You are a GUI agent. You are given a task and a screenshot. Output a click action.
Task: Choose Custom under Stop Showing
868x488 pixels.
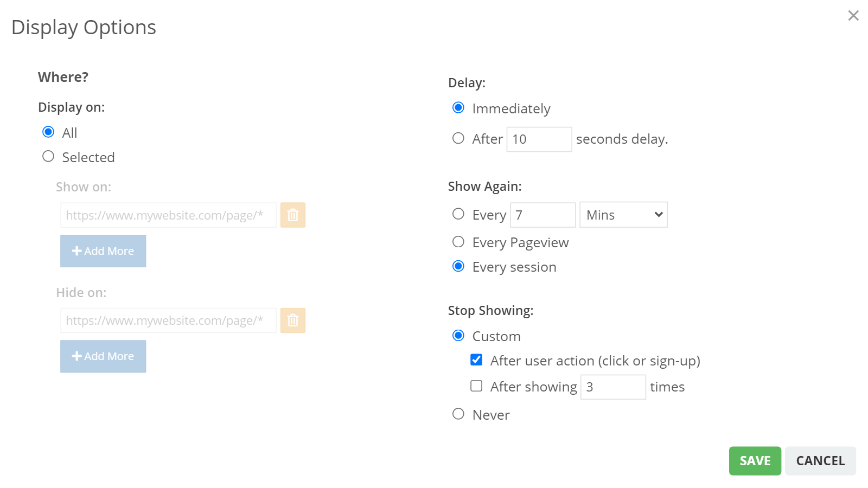point(458,335)
